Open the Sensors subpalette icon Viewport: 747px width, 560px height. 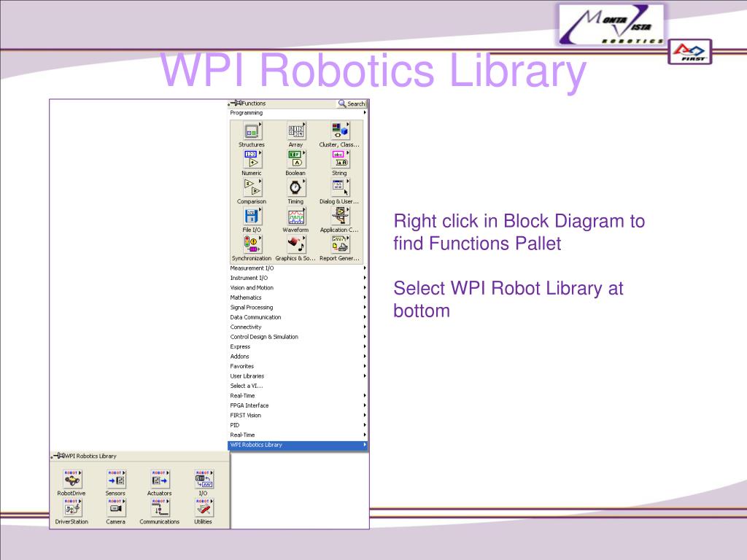click(116, 480)
